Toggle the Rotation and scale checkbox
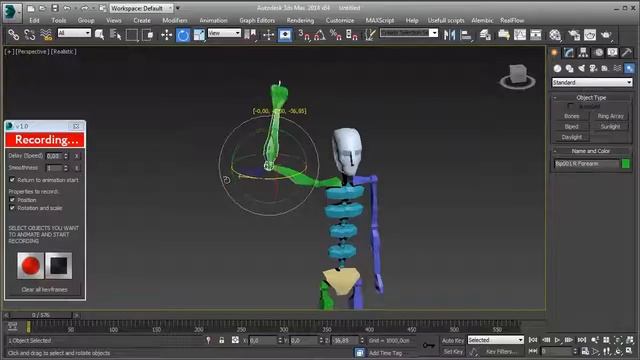 [12, 208]
